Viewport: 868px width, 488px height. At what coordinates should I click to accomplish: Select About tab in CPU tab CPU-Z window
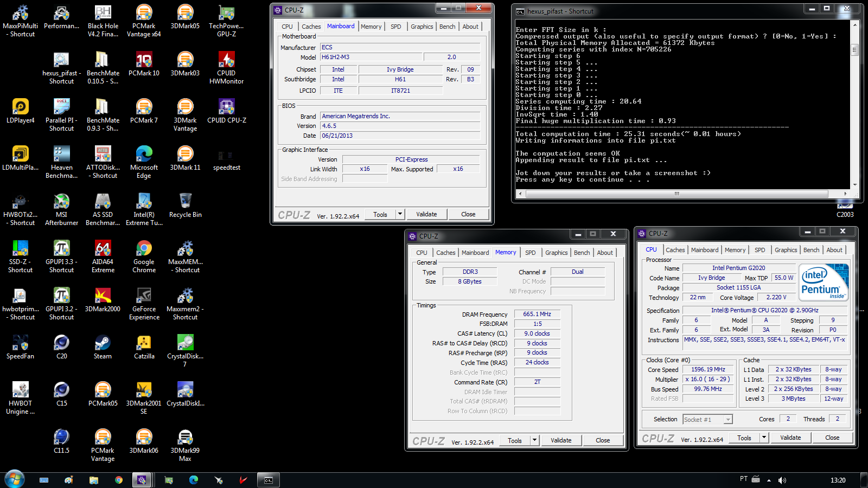tap(834, 250)
